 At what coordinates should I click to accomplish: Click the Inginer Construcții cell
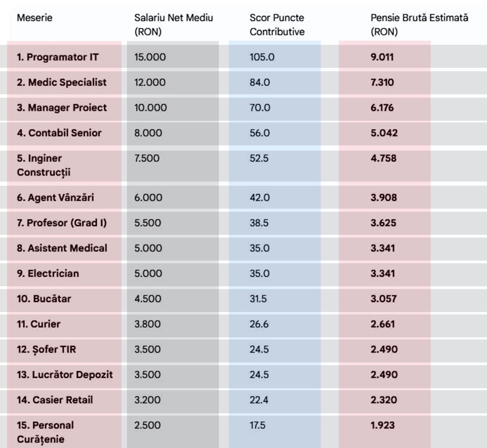pos(43,165)
